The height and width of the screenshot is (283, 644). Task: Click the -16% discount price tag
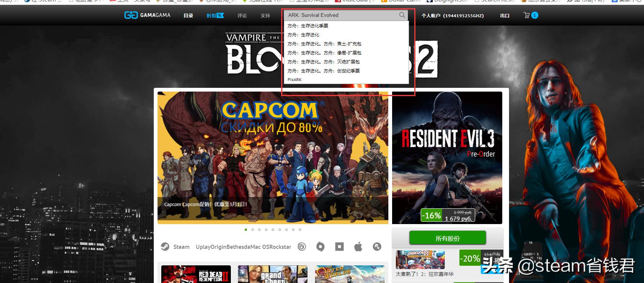[x=448, y=215]
